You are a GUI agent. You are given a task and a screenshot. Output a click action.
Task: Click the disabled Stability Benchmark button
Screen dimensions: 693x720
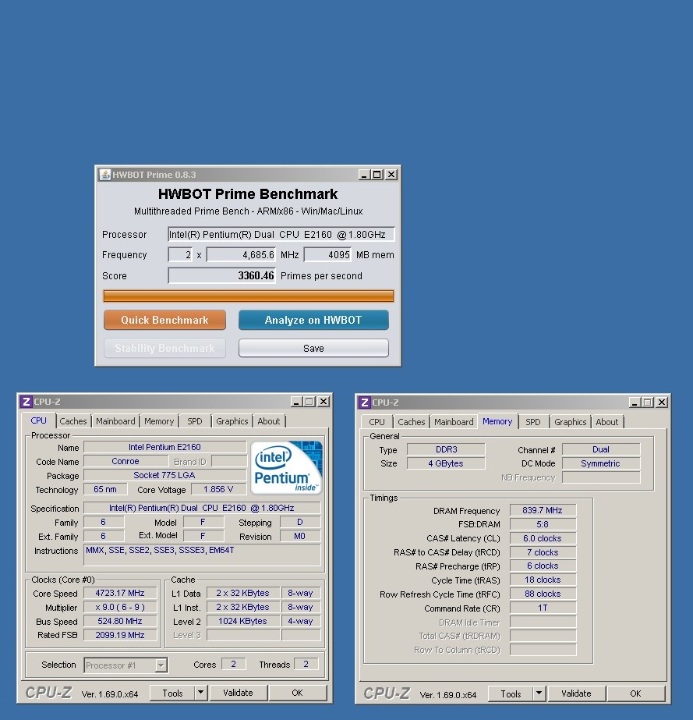click(164, 349)
